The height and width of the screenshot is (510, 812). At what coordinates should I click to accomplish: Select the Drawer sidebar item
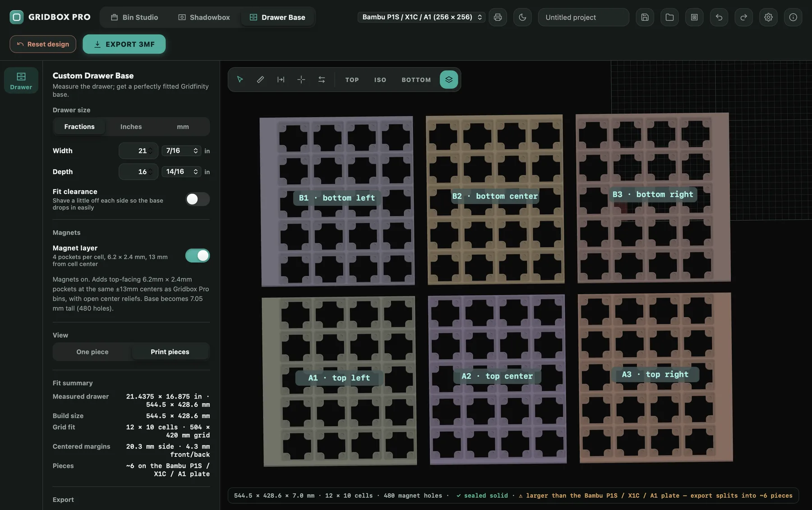(x=21, y=80)
